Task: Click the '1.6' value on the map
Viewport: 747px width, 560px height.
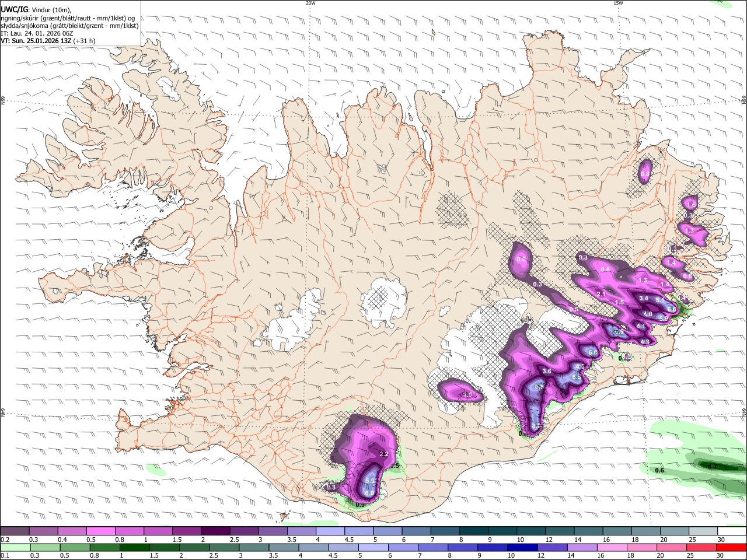Action: [x=691, y=205]
